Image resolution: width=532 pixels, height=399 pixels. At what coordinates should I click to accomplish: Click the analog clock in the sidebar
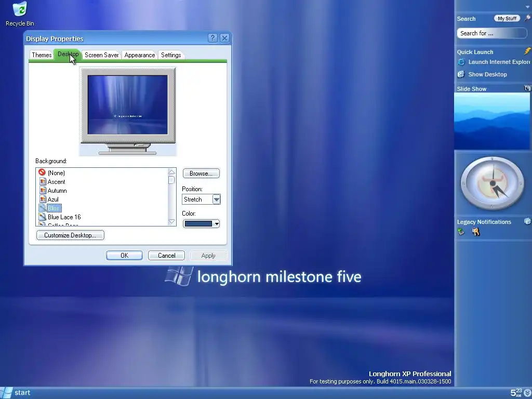click(x=492, y=183)
